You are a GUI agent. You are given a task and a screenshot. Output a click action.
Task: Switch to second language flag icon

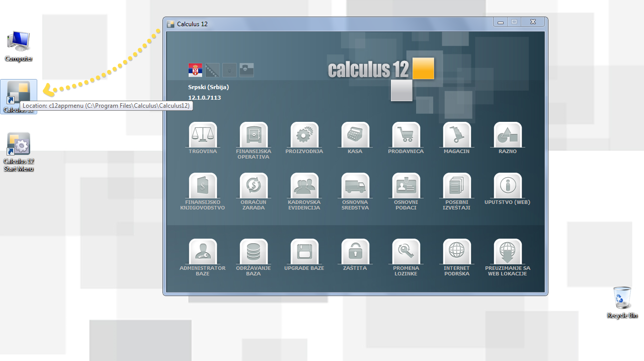tap(212, 70)
